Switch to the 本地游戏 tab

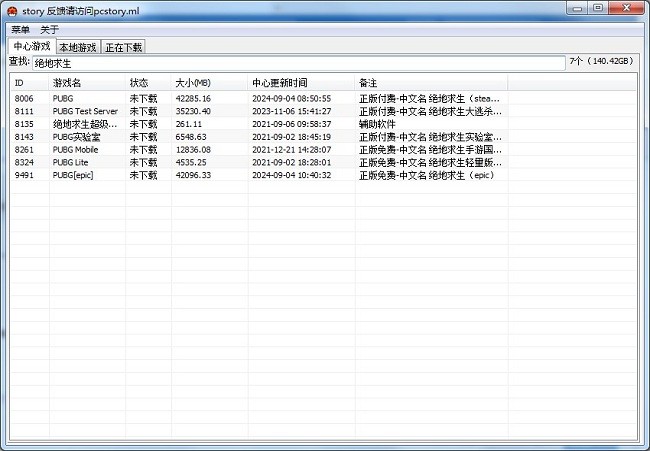pos(77,47)
